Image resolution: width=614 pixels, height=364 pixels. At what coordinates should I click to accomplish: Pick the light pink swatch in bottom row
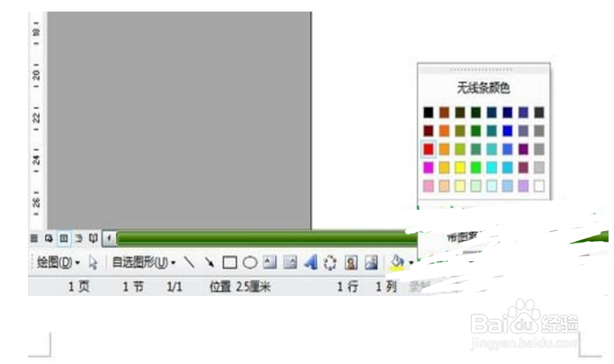[429, 186]
